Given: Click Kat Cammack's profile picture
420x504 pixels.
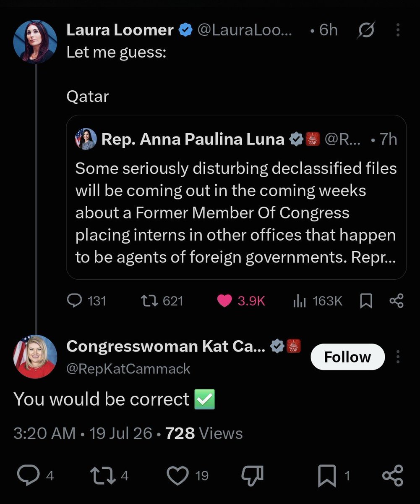Looking at the screenshot, I should point(35,357).
